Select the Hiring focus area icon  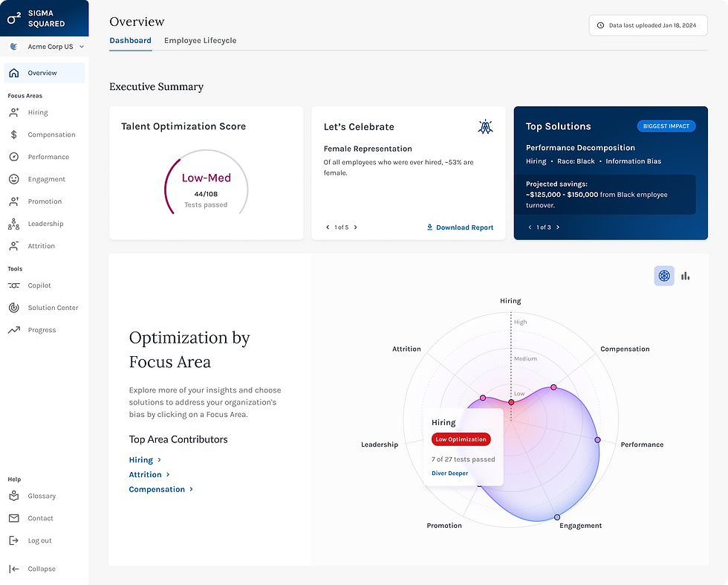[16, 111]
